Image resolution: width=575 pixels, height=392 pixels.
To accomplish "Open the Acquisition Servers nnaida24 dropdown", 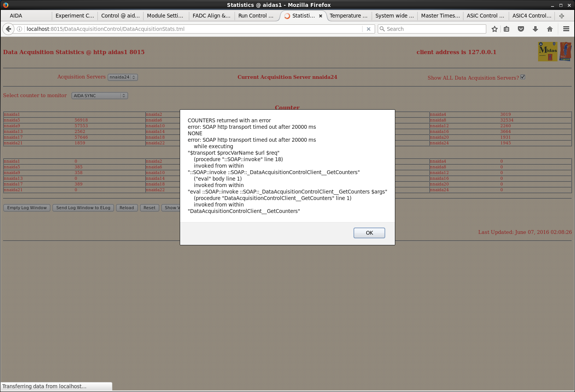I will click(123, 77).
